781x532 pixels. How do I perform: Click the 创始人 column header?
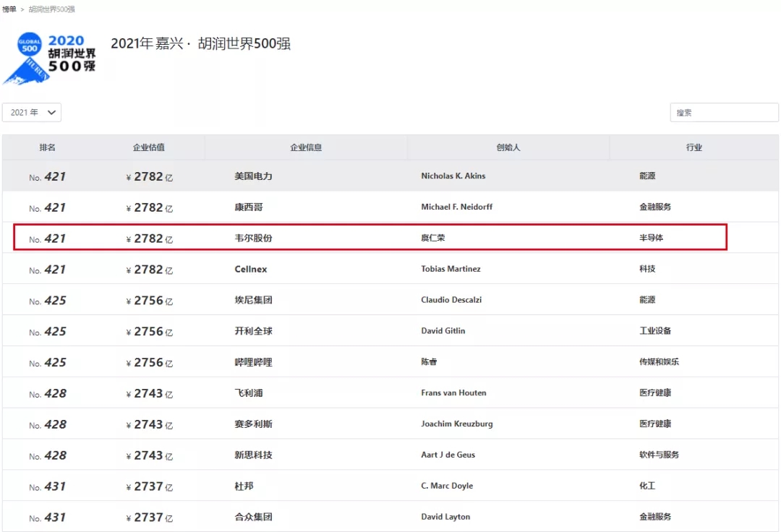[x=508, y=147]
